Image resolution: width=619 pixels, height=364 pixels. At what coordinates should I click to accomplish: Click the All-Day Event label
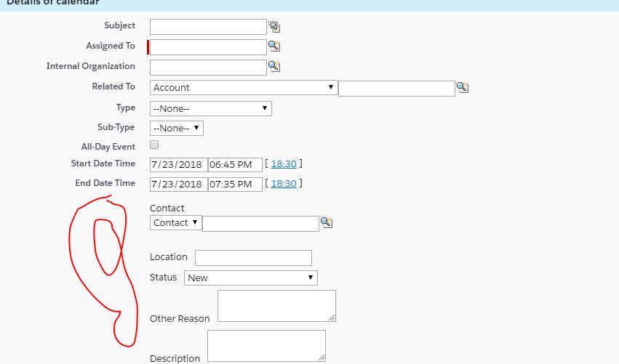pos(108,147)
